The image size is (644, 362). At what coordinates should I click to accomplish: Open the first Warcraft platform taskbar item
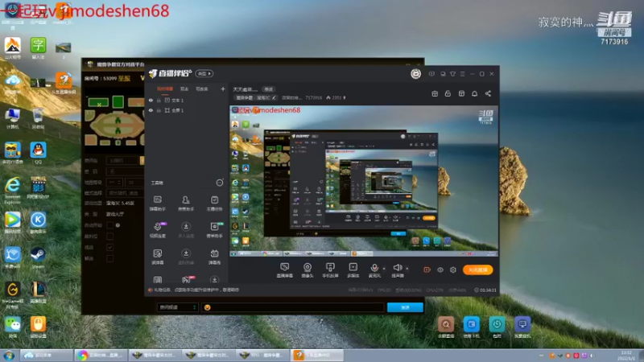(x=155, y=356)
